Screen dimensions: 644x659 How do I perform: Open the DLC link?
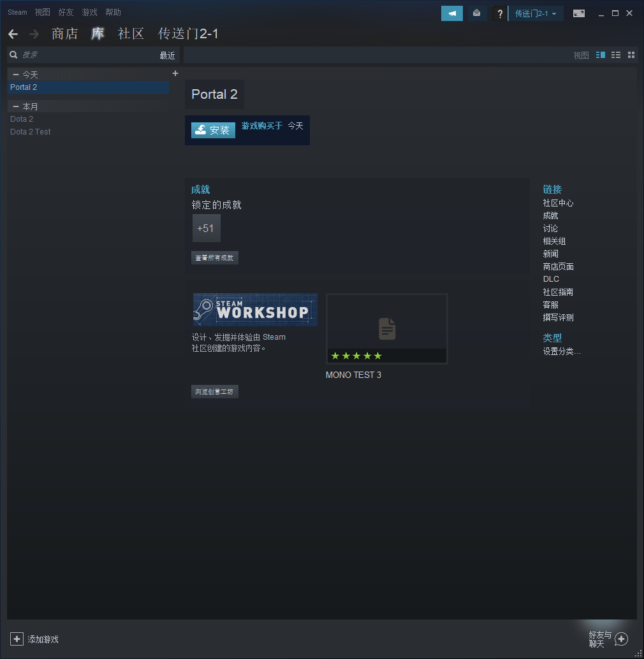[x=551, y=279]
